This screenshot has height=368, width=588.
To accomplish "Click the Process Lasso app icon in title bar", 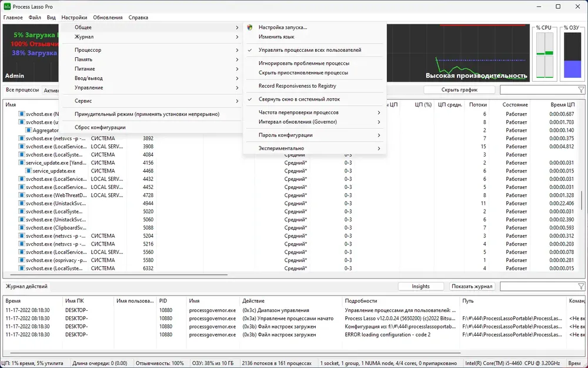I will pos(6,6).
